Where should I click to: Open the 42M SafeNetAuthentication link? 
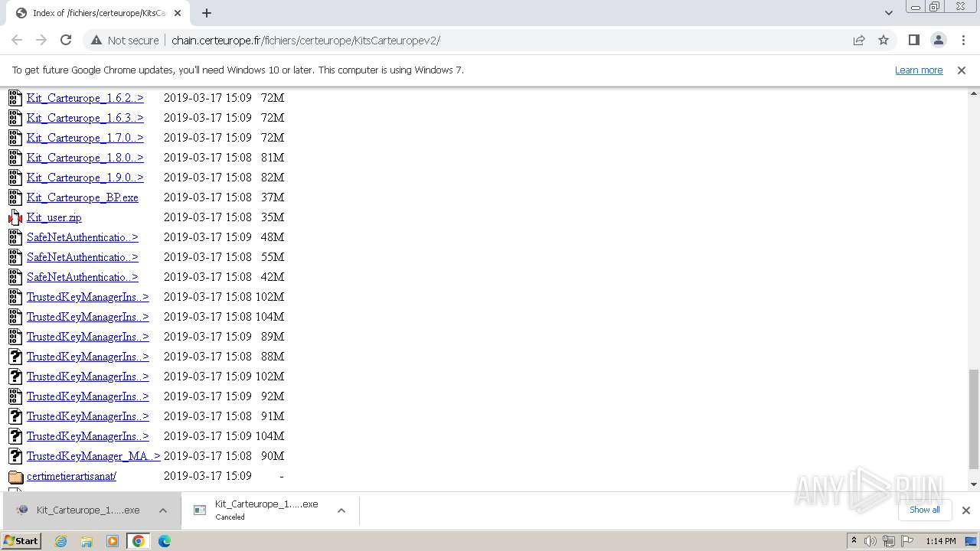tap(83, 277)
